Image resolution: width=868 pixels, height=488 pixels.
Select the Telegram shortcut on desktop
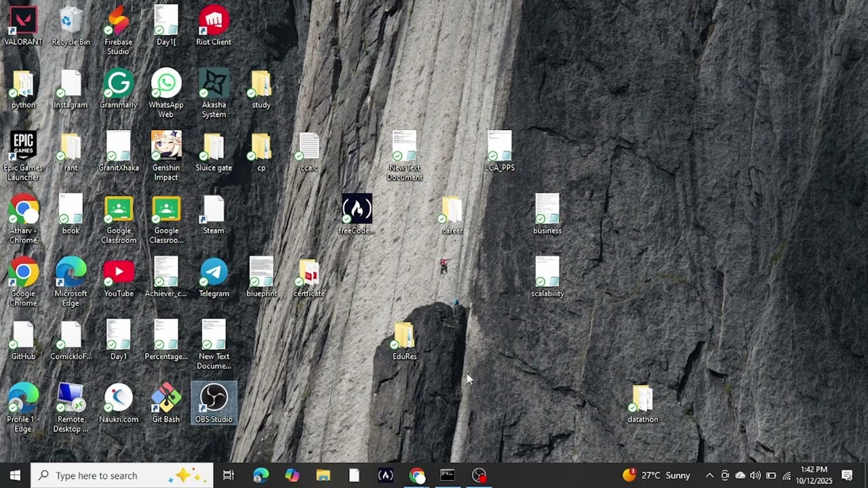(x=214, y=272)
